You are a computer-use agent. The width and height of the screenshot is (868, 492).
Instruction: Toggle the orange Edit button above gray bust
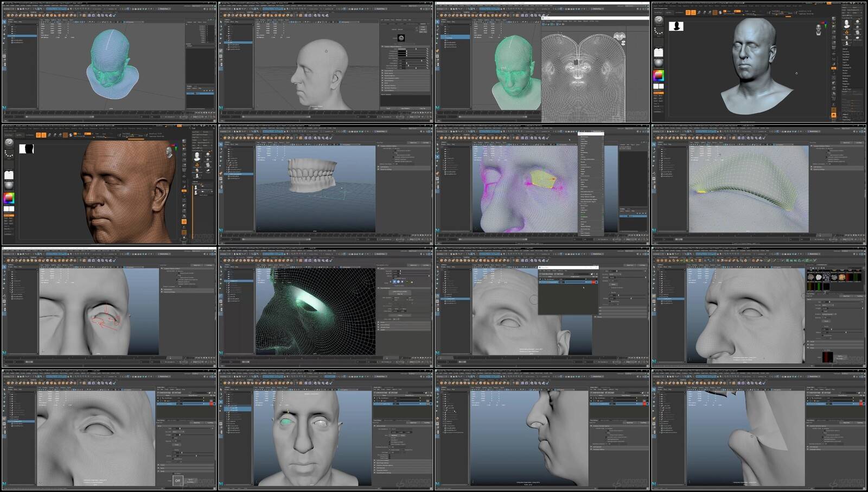[x=687, y=12]
